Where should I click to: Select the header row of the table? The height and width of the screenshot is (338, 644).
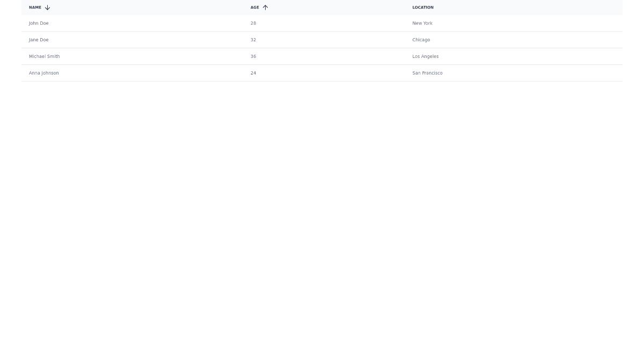point(322,7)
